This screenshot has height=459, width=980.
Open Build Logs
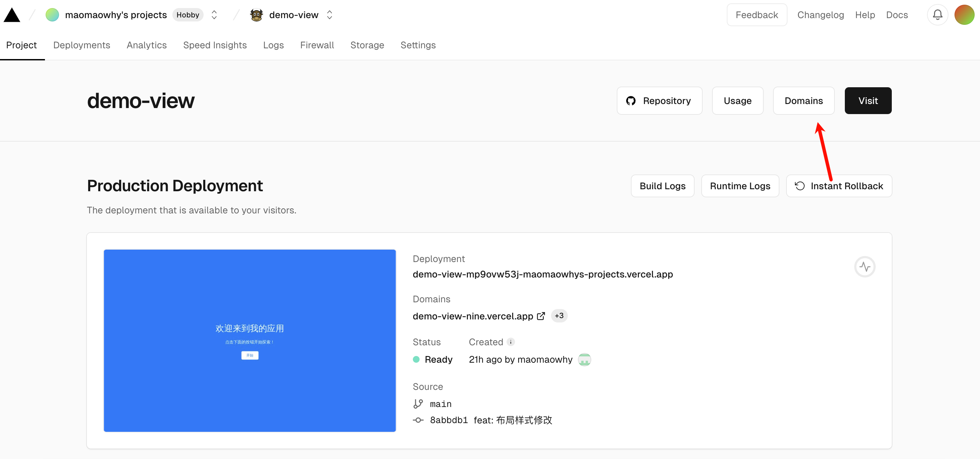point(662,186)
